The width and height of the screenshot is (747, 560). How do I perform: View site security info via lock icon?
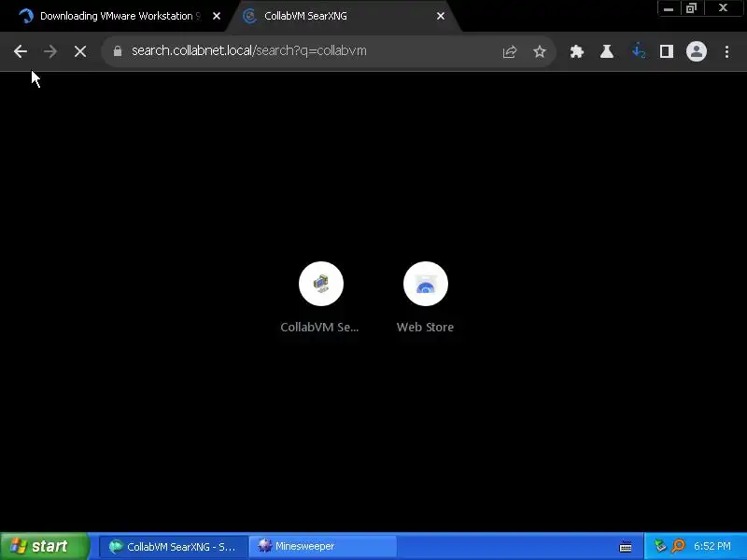[x=118, y=51]
